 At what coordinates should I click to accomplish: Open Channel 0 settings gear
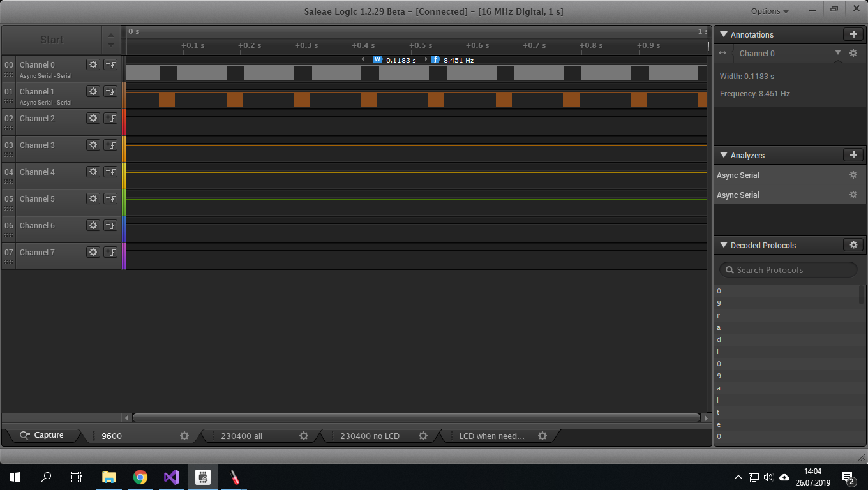coord(93,64)
